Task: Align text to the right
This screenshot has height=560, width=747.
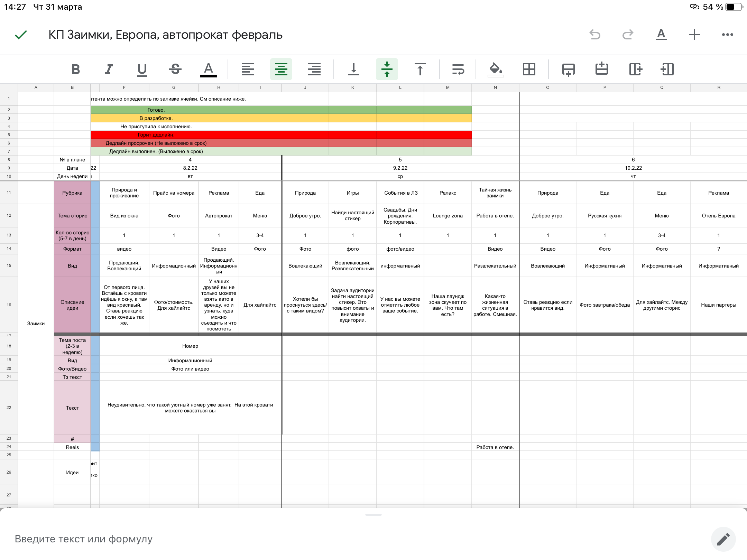Action: click(x=314, y=69)
